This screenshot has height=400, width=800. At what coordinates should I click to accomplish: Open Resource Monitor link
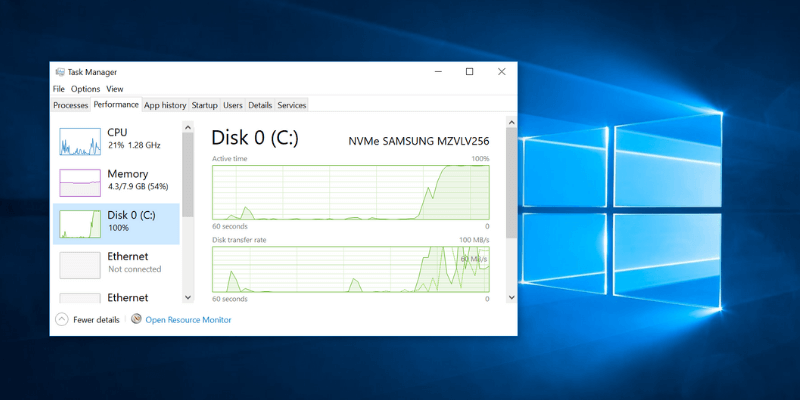click(188, 320)
